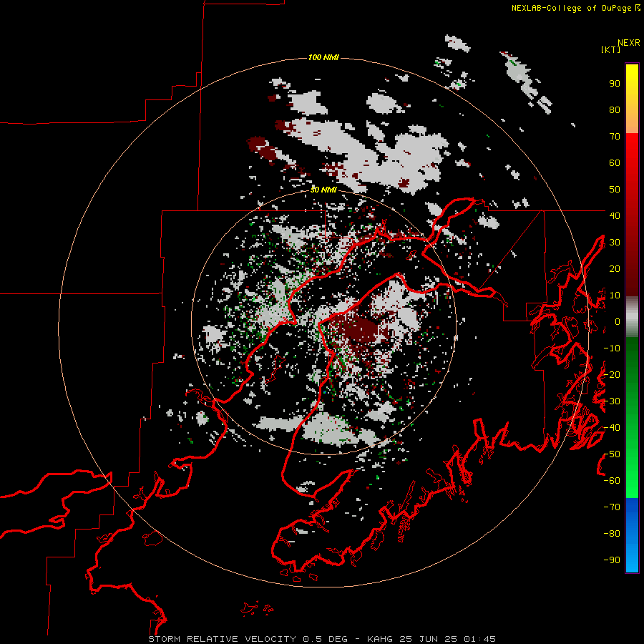
Task: Pick the gray zero-velocity segment of the color bar
Action: [632, 317]
